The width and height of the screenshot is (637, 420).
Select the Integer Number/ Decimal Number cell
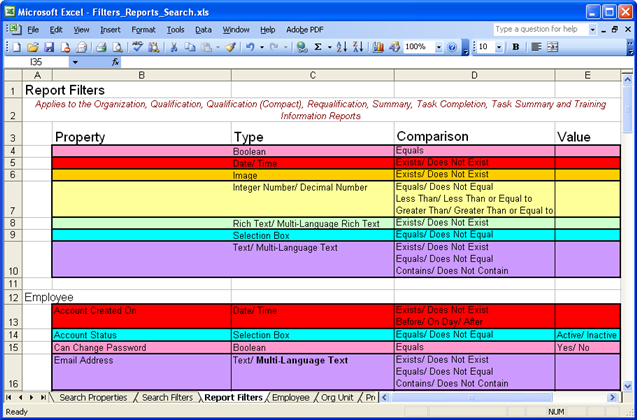coord(312,199)
